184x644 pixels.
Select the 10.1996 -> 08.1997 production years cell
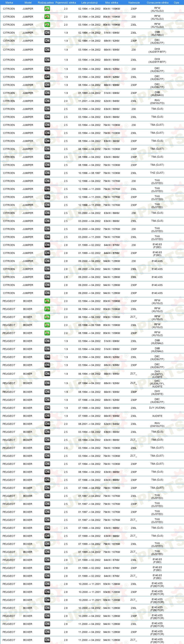coord(89,173)
